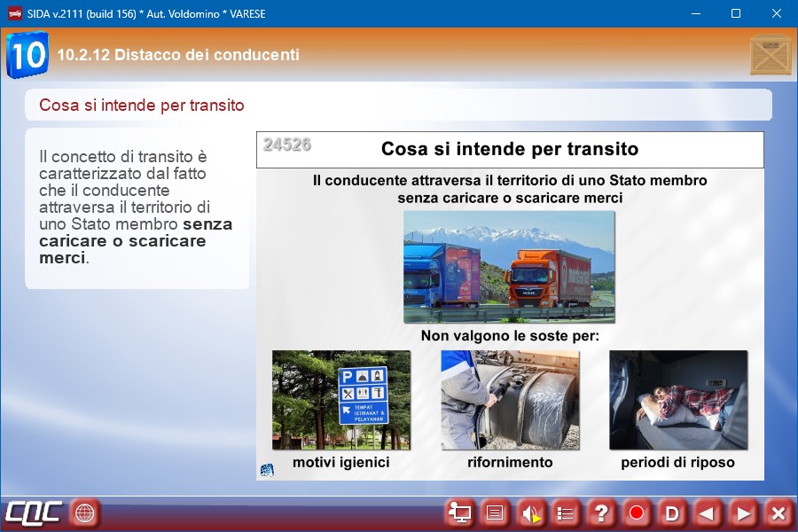Screen dimensions: 798x532
Task: Click the 'rifornimento' refueling picture
Action: [510, 400]
